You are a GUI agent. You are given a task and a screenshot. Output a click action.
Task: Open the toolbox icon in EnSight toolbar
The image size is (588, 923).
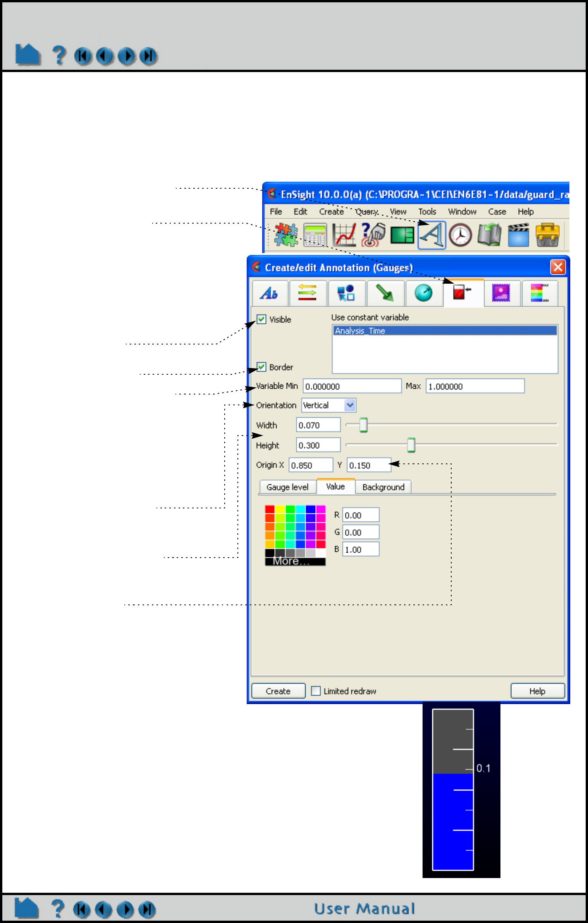[547, 235]
